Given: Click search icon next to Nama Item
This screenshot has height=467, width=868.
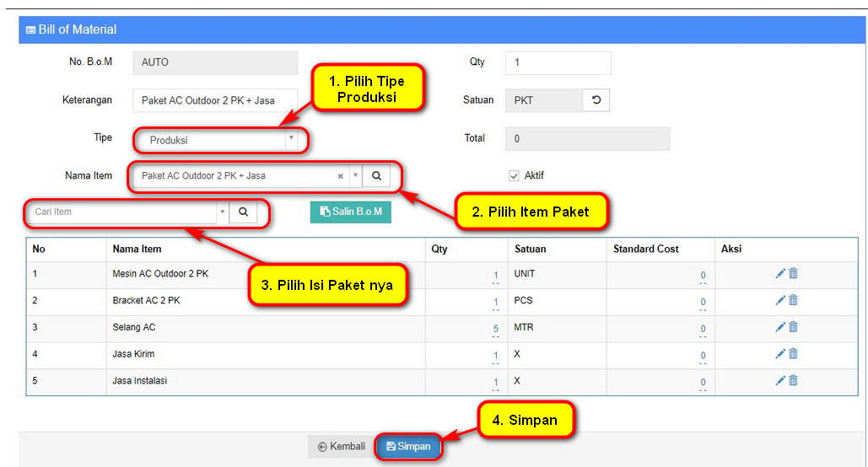Looking at the screenshot, I should pos(377,176).
